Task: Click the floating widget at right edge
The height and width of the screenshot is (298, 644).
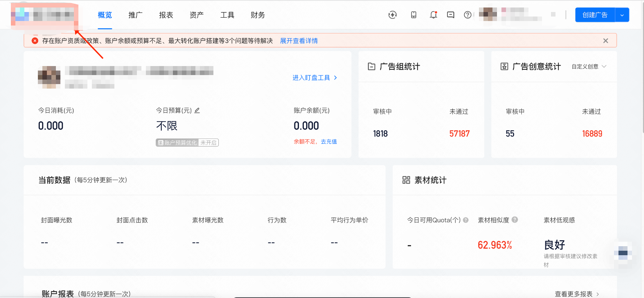Action: coord(623,253)
